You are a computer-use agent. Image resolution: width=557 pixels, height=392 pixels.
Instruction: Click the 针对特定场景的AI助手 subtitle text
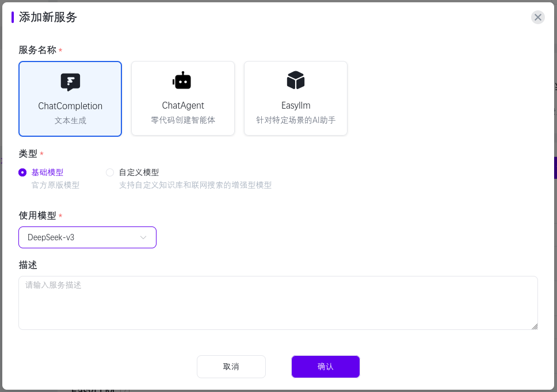tap(296, 120)
